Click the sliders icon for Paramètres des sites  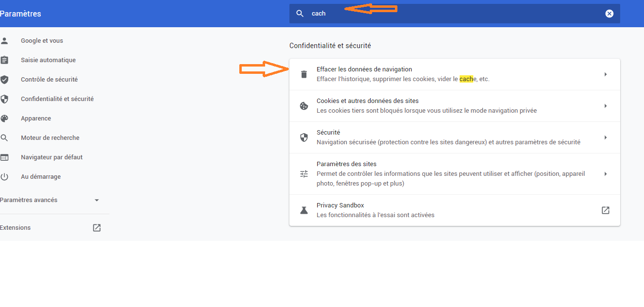pyautogui.click(x=304, y=174)
